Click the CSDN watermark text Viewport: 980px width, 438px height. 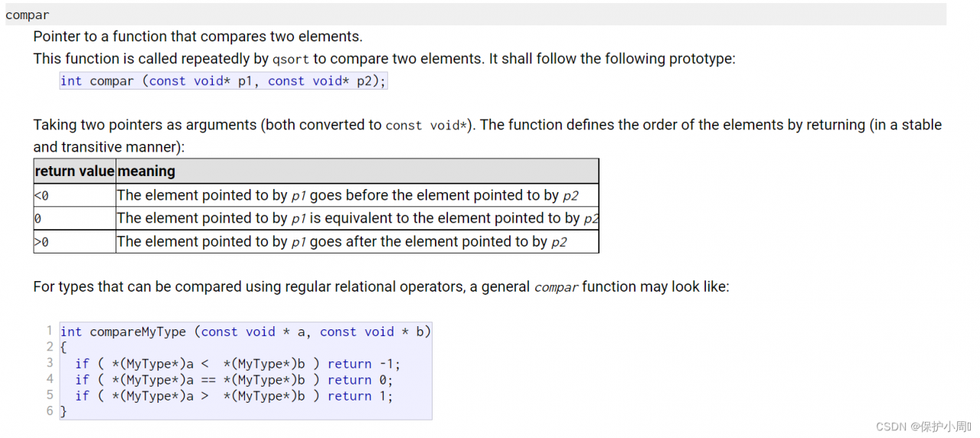click(x=923, y=427)
